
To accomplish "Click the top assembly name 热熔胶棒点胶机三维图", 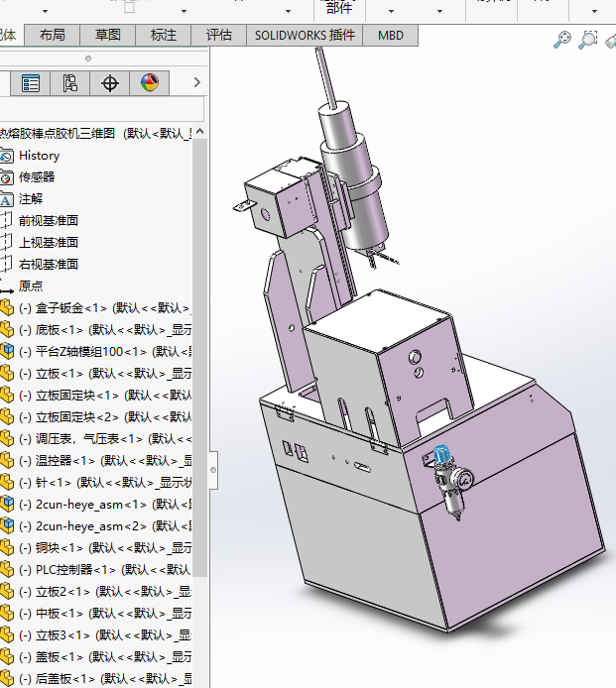I will click(x=58, y=133).
